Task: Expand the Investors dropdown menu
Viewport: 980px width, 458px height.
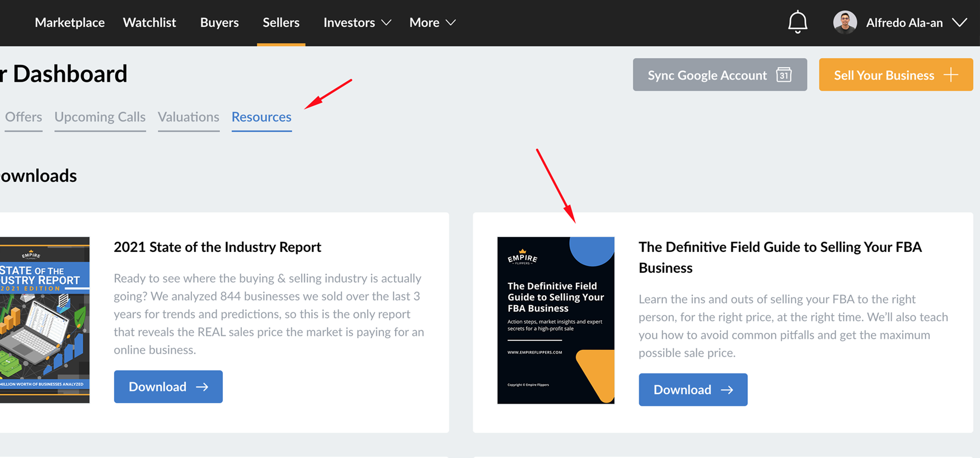Action: tap(357, 22)
